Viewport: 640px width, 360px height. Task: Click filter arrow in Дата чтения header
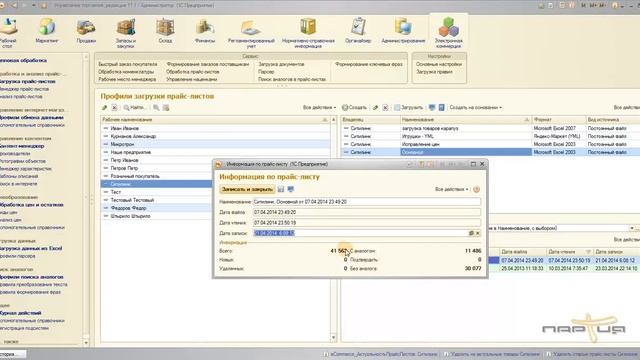tap(588, 252)
